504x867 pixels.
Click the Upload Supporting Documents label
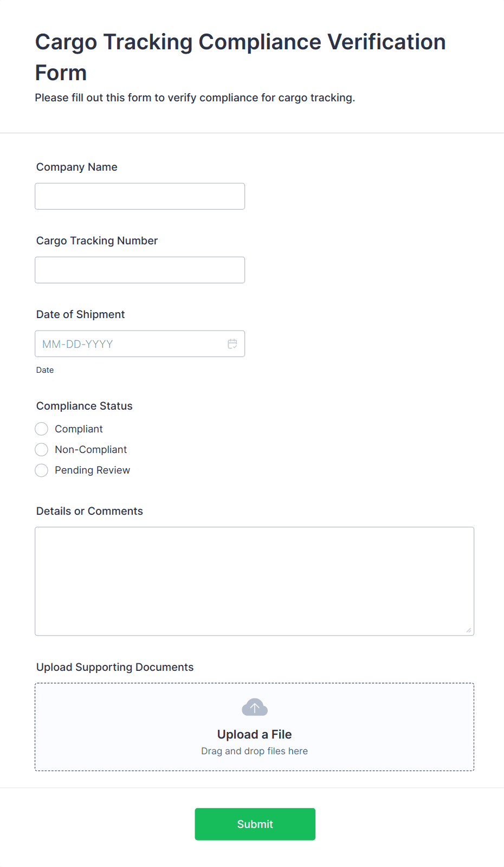coord(114,667)
